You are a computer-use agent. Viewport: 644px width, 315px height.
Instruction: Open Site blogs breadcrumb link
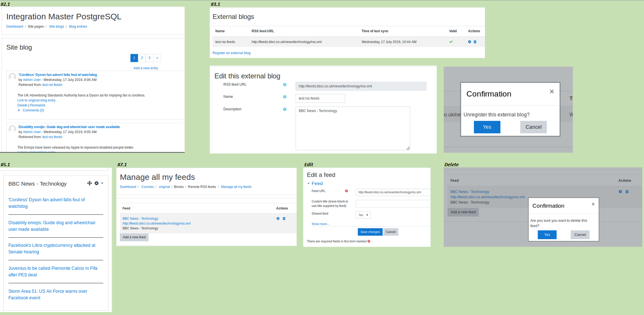57,27
